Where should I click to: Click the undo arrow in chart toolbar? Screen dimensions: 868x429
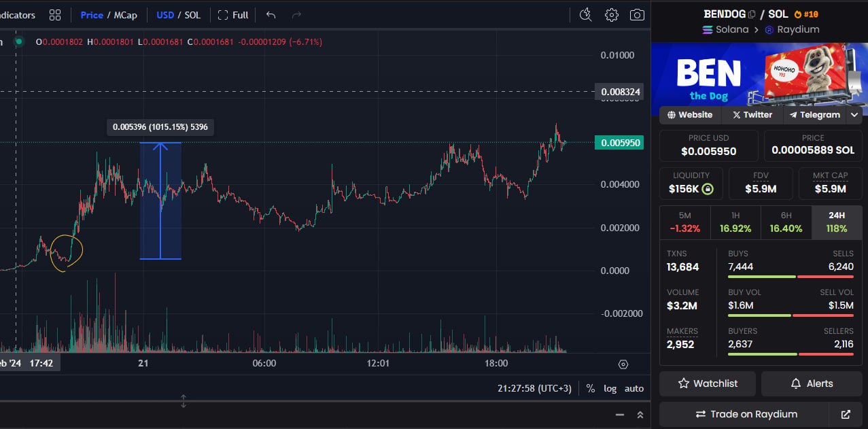pyautogui.click(x=271, y=15)
